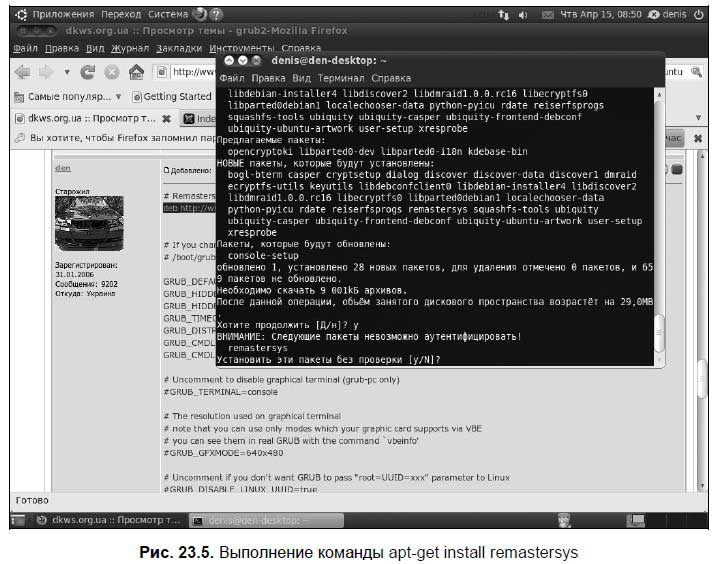Click the Ubuntu logo in top panel

click(21, 15)
